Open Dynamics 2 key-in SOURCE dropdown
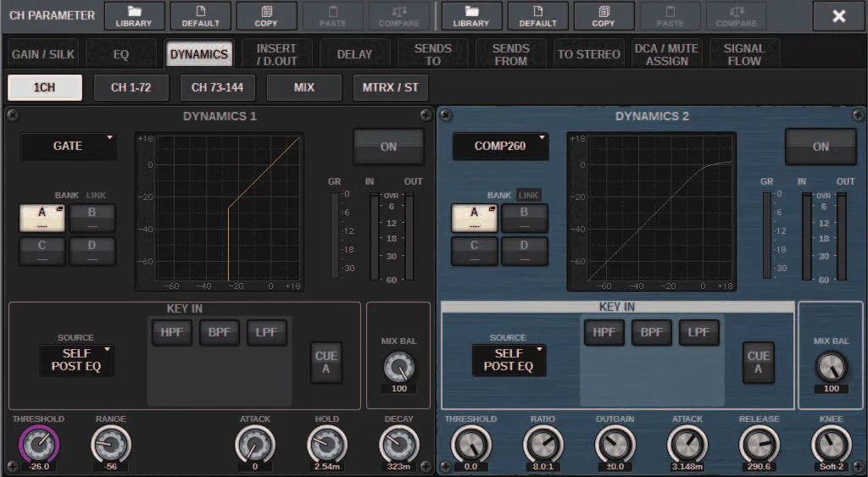 click(509, 360)
